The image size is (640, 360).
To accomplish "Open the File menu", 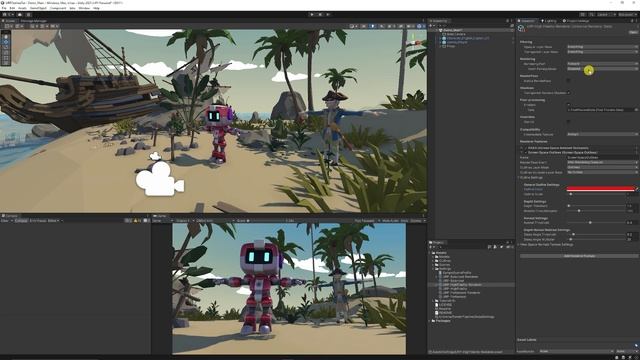I will click(4, 8).
